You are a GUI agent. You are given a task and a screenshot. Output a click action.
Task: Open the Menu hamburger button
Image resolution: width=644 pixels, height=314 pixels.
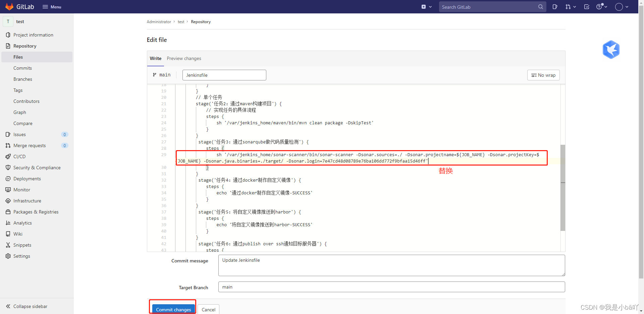tap(52, 7)
